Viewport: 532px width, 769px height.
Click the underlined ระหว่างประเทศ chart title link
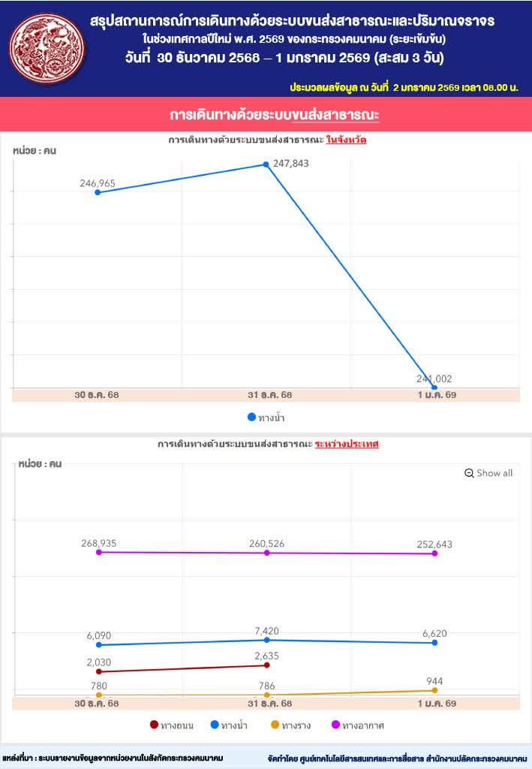point(347,444)
